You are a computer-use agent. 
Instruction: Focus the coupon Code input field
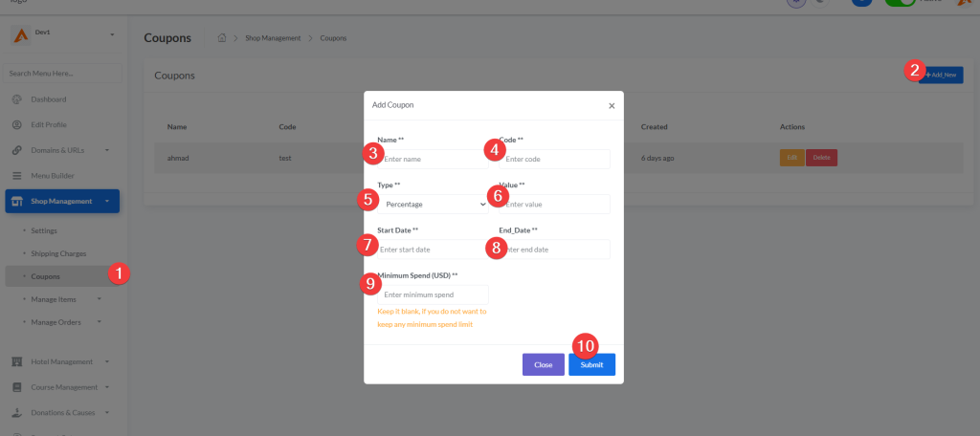pyautogui.click(x=557, y=159)
